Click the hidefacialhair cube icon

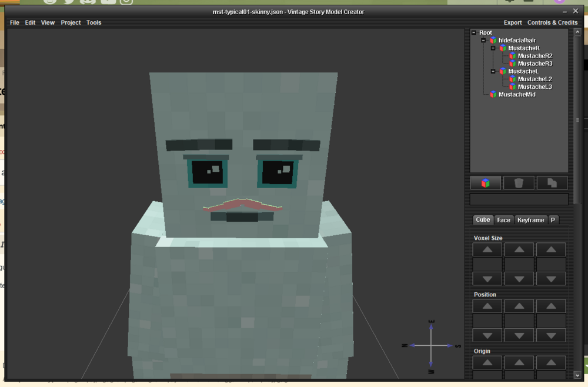493,41
